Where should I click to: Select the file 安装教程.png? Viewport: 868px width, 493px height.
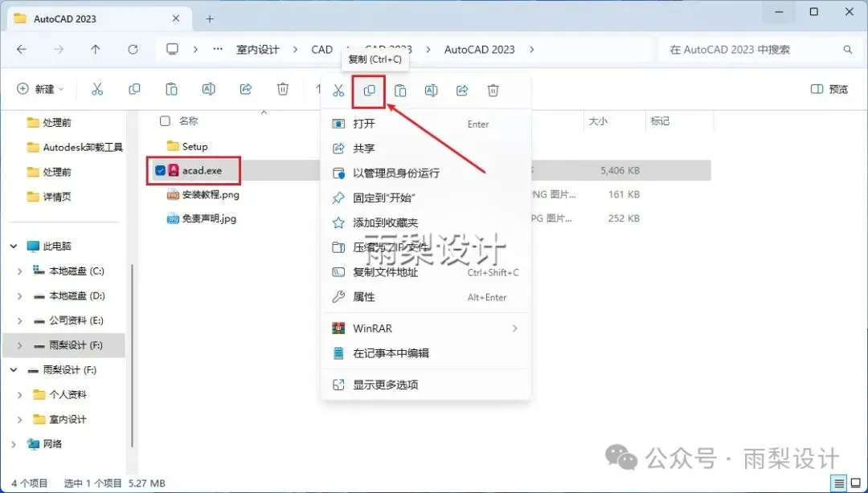211,194
